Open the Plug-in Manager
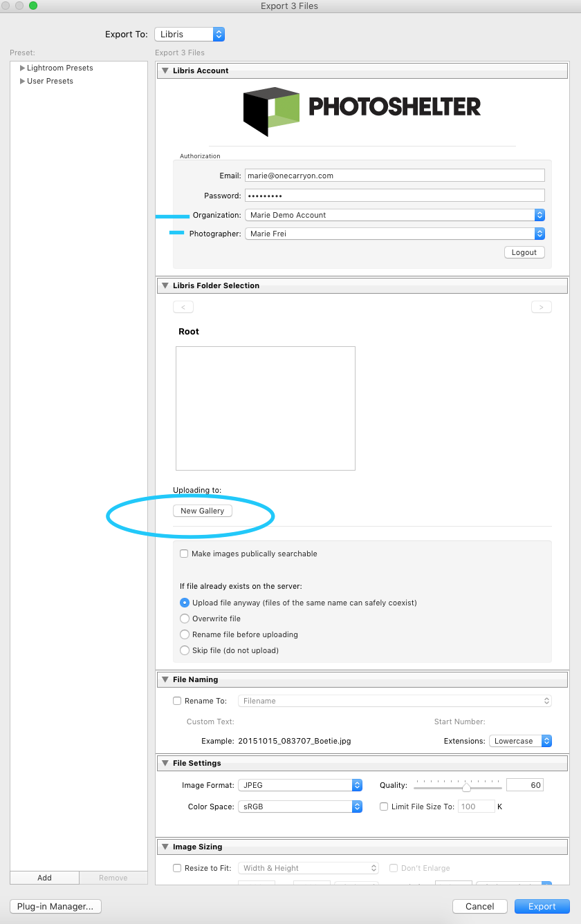The image size is (581, 924). [55, 906]
